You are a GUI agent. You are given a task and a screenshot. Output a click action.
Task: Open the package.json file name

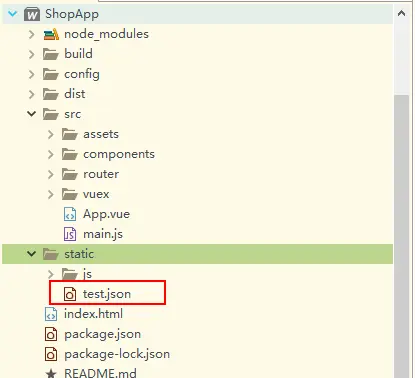pos(102,334)
